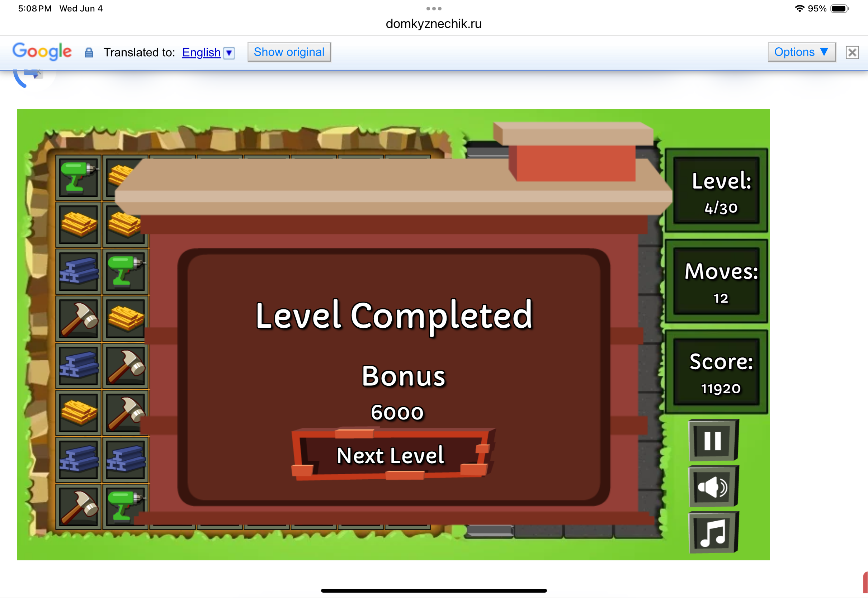868x598 pixels.
Task: Click the Level 4/30 panel
Action: pos(716,190)
